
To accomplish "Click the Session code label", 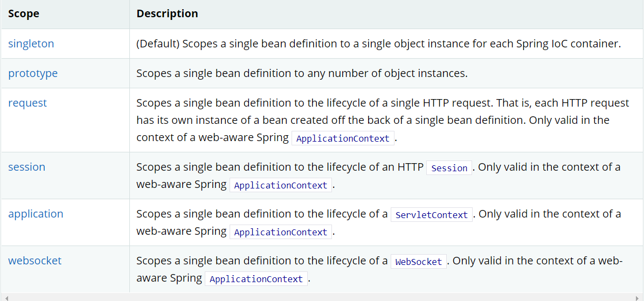I will point(449,168).
